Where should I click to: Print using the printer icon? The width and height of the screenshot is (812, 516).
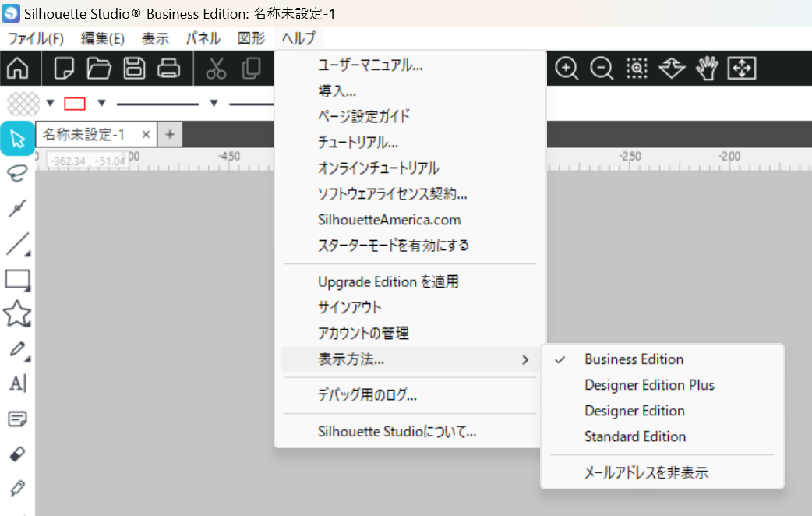coord(169,68)
